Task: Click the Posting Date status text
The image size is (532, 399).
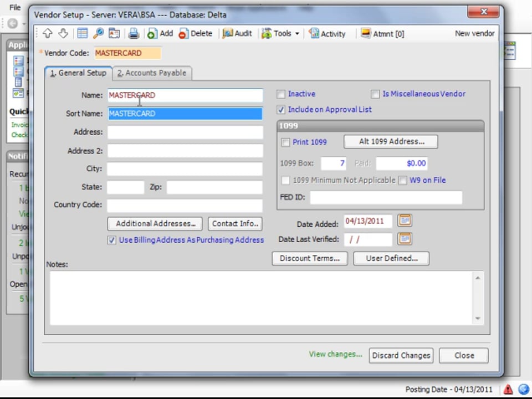Action: pos(448,390)
